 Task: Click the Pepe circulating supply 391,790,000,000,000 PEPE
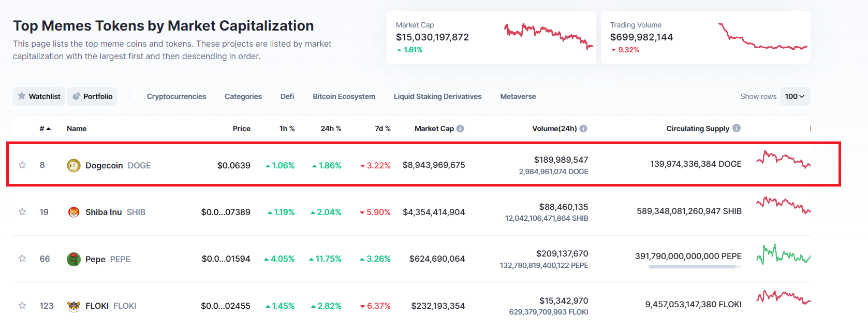[x=688, y=256]
